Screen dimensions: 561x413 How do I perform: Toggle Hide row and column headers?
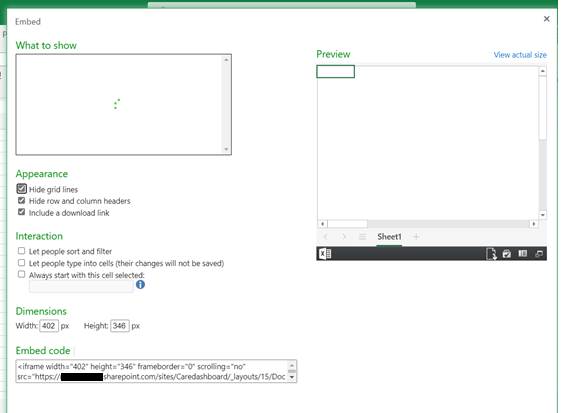click(21, 200)
